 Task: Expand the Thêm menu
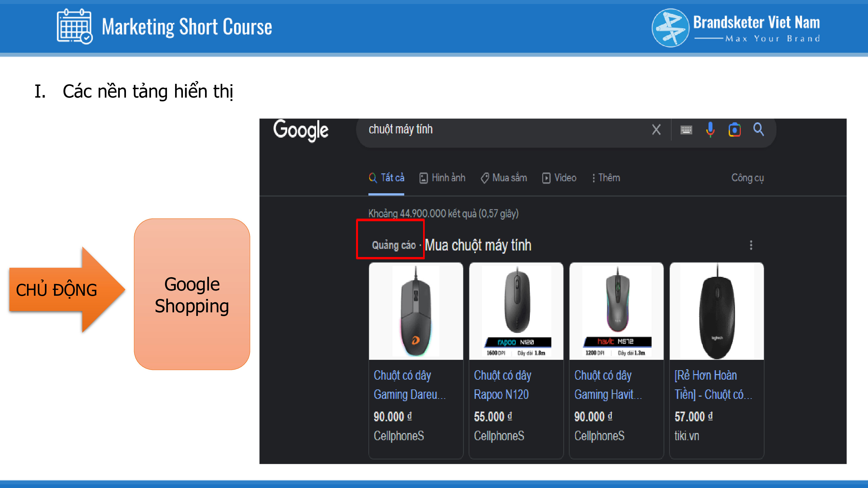[606, 178]
